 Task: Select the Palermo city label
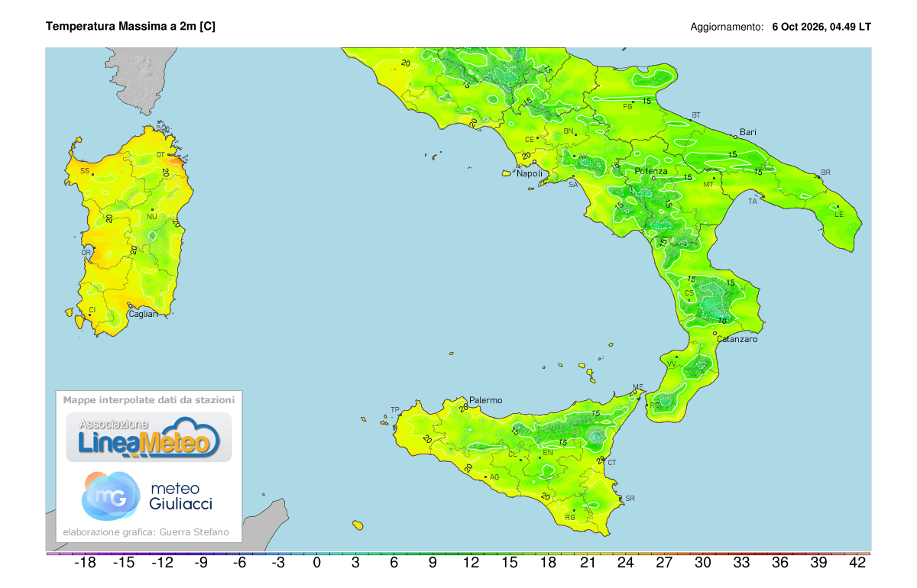[486, 400]
